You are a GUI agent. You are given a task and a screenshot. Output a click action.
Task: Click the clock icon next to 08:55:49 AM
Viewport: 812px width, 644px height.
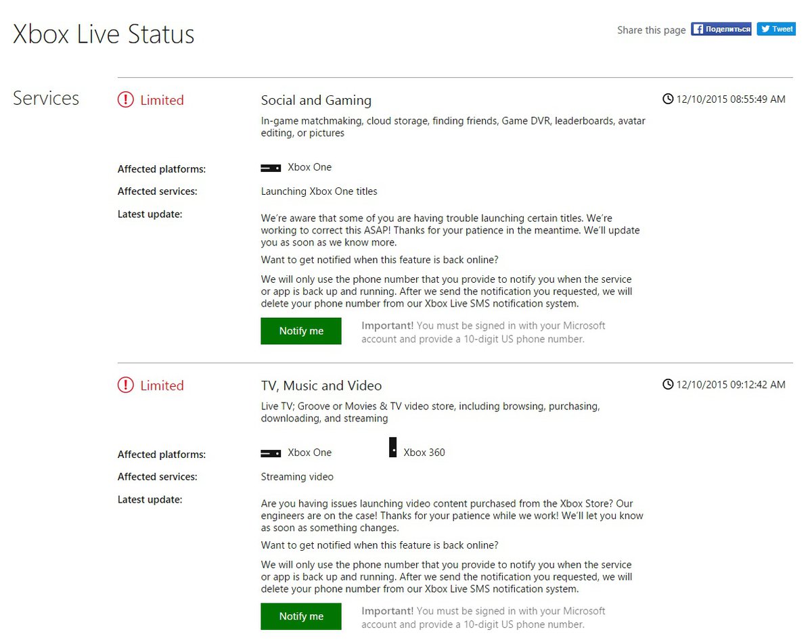click(668, 99)
